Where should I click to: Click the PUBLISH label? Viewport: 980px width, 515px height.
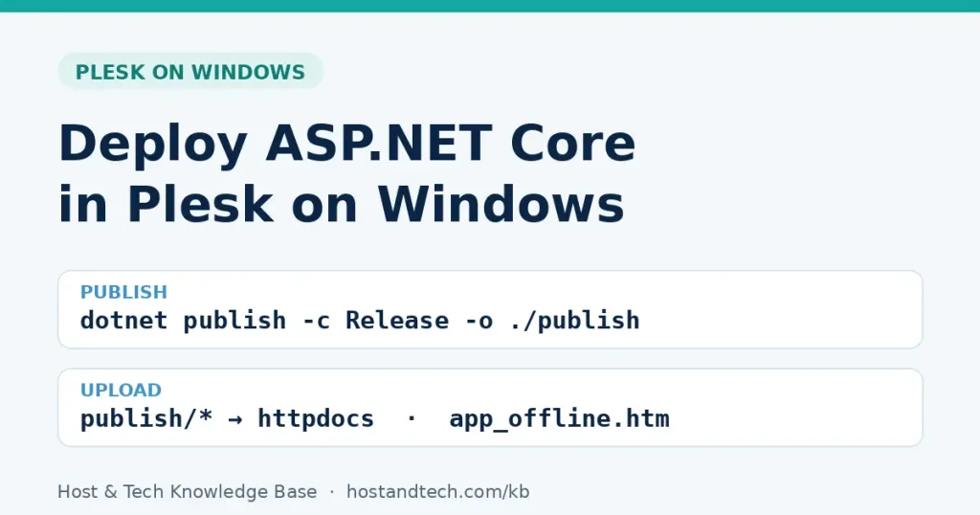coord(123,292)
